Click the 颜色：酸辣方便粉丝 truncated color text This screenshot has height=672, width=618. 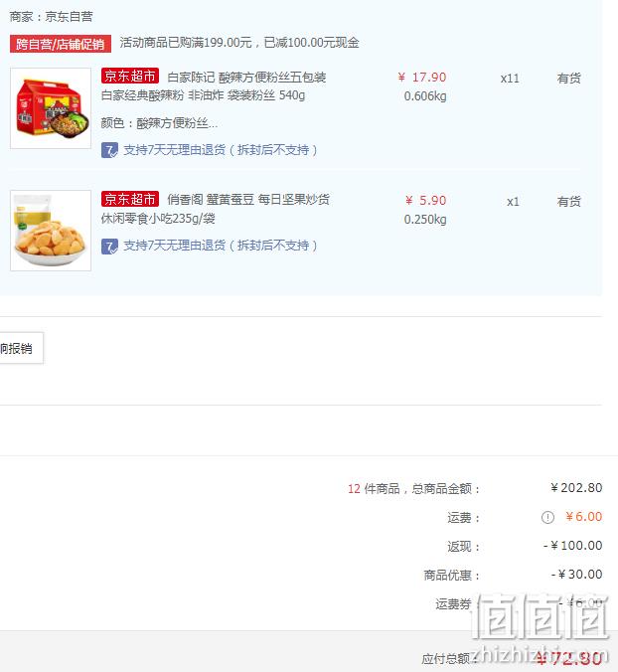159,123
